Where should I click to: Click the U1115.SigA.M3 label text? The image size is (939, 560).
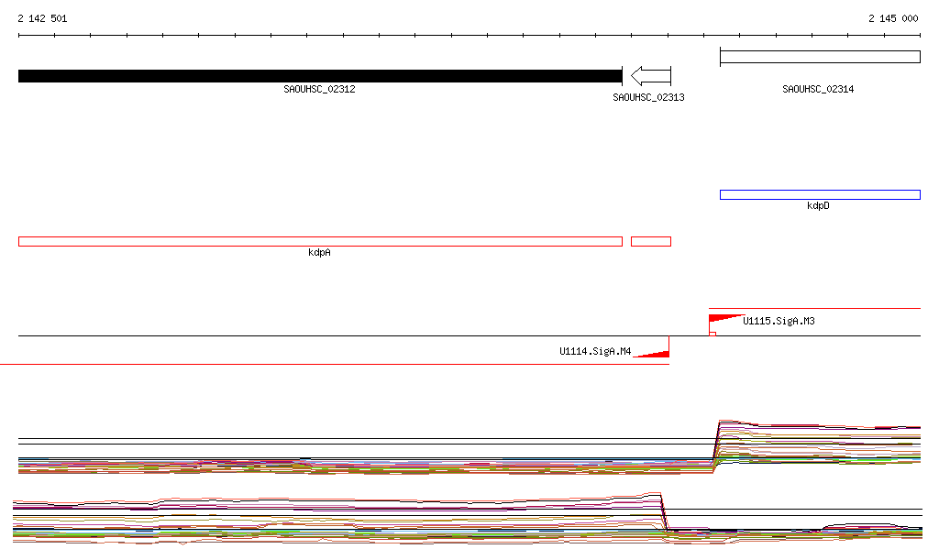pos(779,321)
